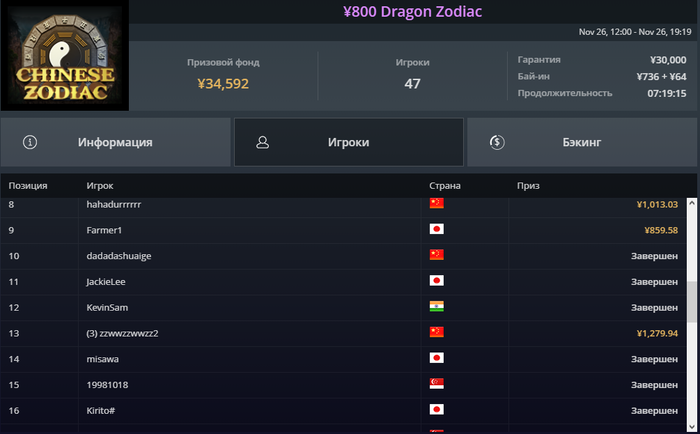Click the China flag for zzwwzzwwzz2
Viewport: 700px width, 434px height.
(x=437, y=332)
